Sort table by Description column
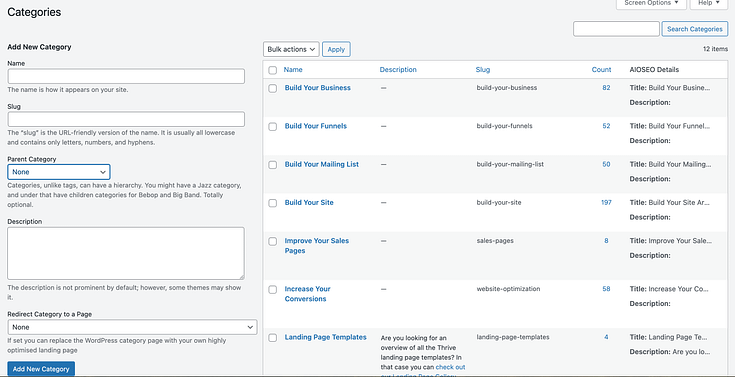735x377 pixels. point(398,69)
